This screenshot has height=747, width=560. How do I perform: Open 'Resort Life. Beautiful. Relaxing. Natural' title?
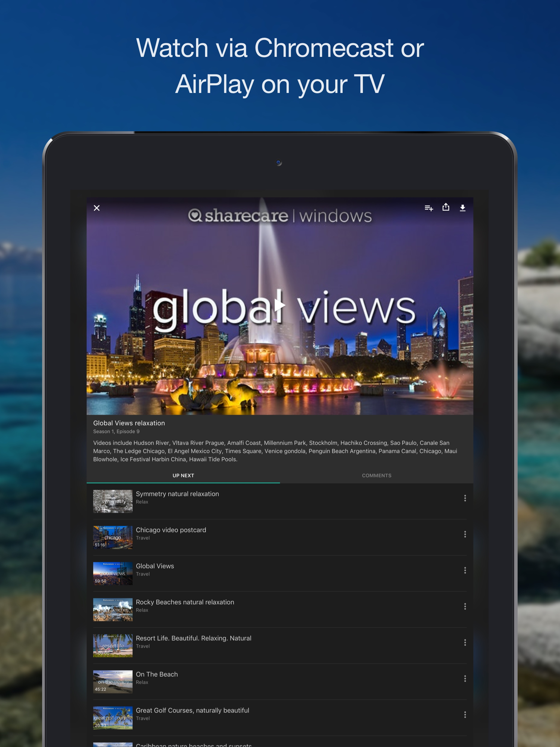194,638
